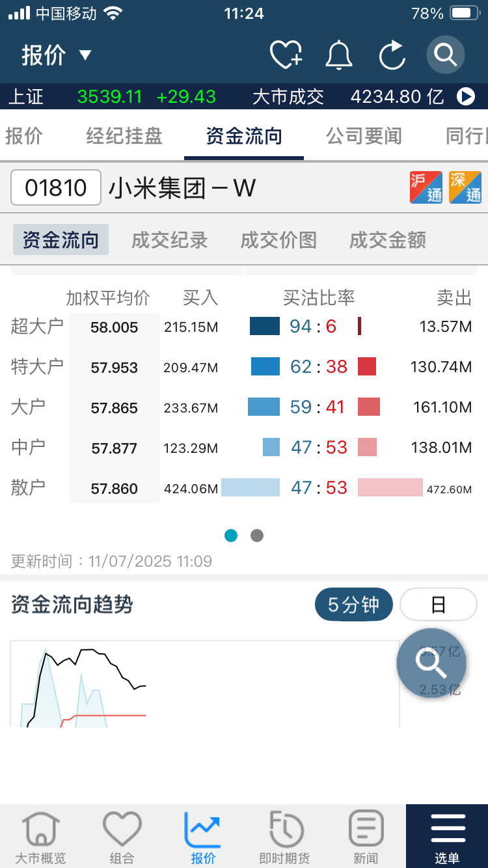Tap the 散户 pink sell bar
Viewport: 488px width, 868px height.
pos(390,487)
